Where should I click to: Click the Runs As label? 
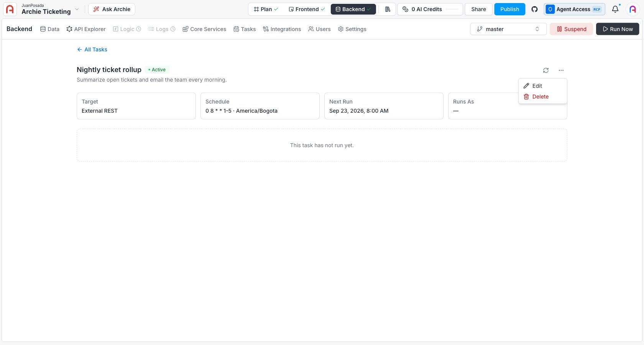pyautogui.click(x=463, y=102)
